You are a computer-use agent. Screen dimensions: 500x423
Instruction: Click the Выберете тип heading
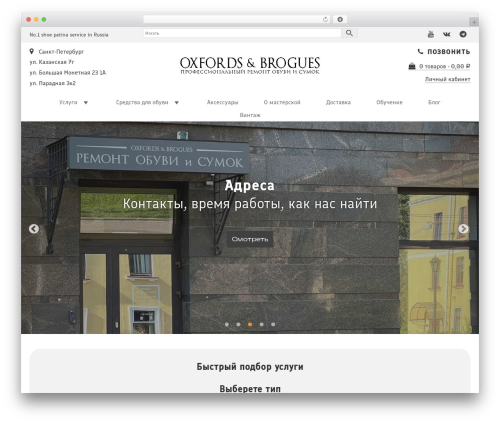tap(250, 389)
